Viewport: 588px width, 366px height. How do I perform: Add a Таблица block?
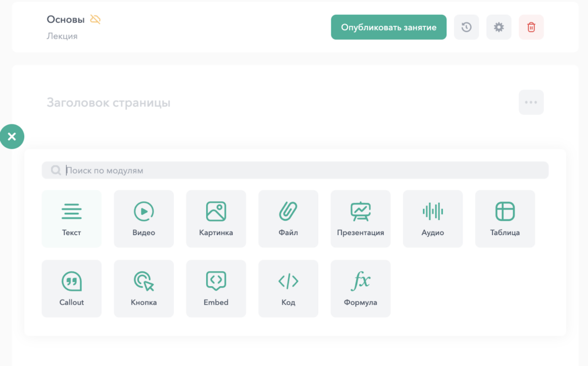pos(505,218)
